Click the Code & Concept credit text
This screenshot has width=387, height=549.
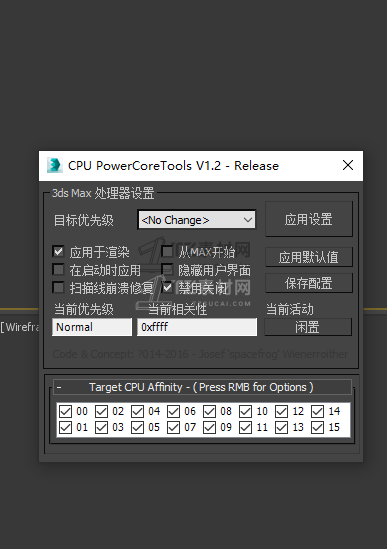pos(200,354)
